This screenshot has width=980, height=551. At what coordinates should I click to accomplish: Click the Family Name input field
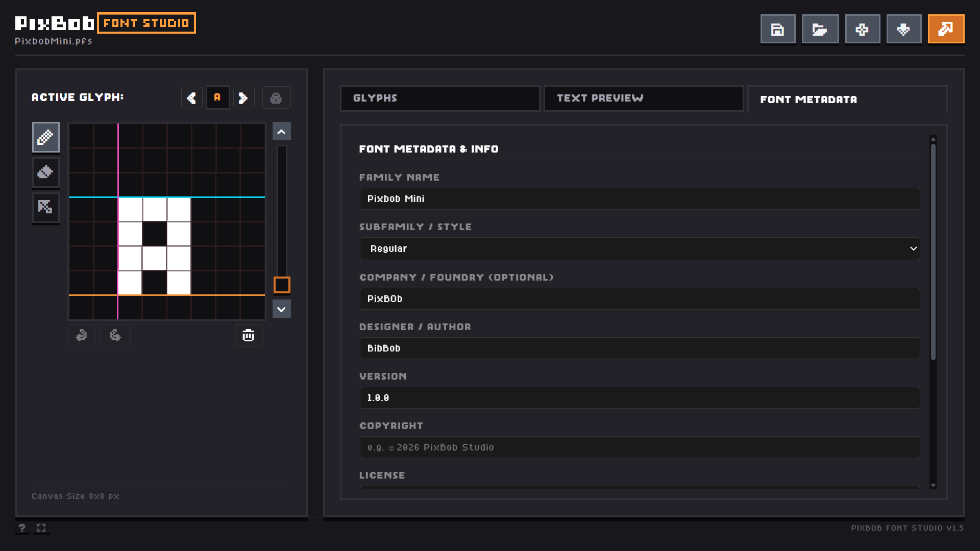pos(640,198)
